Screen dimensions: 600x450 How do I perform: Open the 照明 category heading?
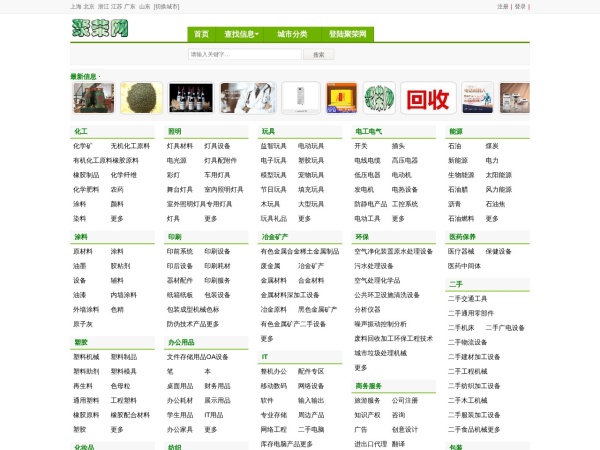pyautogui.click(x=174, y=131)
